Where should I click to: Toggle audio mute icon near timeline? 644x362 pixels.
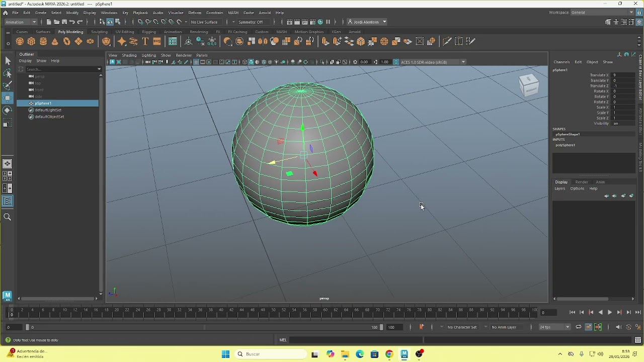pyautogui.click(x=618, y=327)
